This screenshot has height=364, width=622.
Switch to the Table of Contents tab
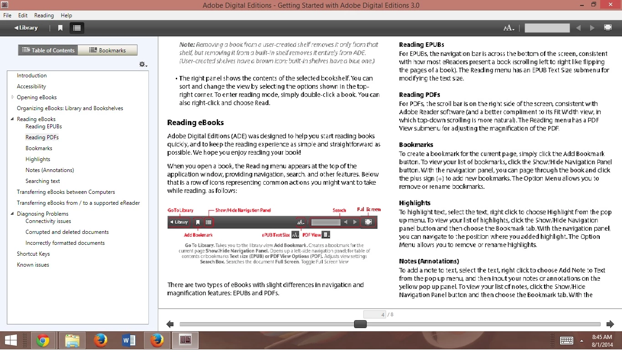click(48, 50)
